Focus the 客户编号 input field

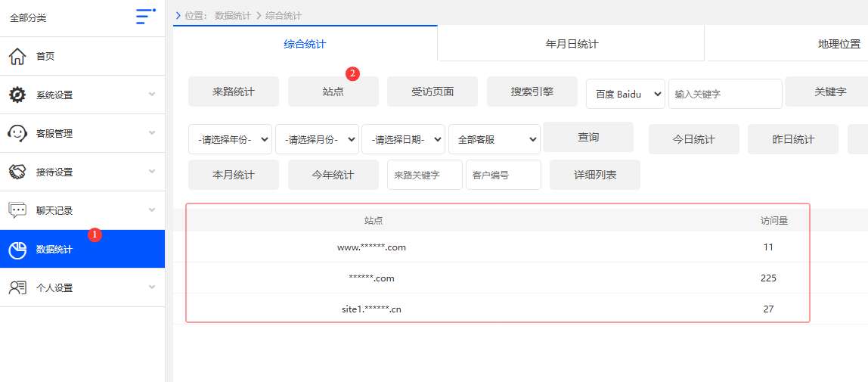point(504,175)
